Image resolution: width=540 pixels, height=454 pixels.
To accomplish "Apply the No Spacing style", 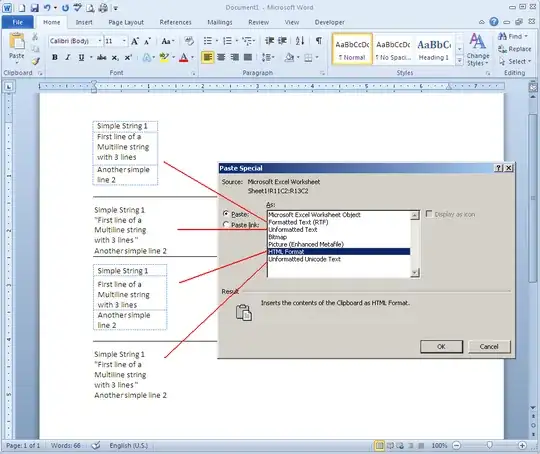I will pyautogui.click(x=393, y=49).
